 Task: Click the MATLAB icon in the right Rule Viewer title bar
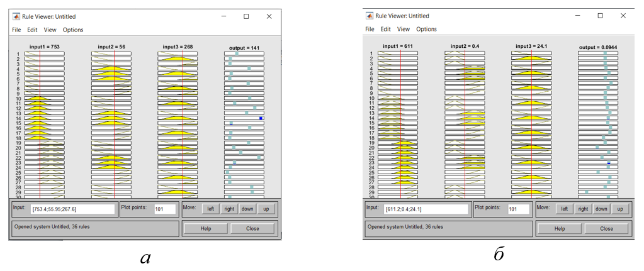click(370, 16)
